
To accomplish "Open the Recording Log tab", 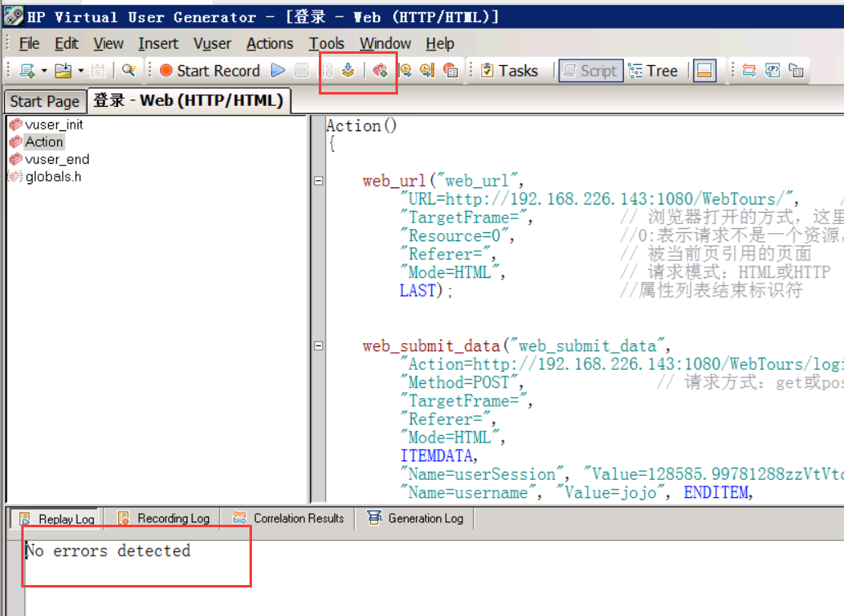I will pos(164,518).
